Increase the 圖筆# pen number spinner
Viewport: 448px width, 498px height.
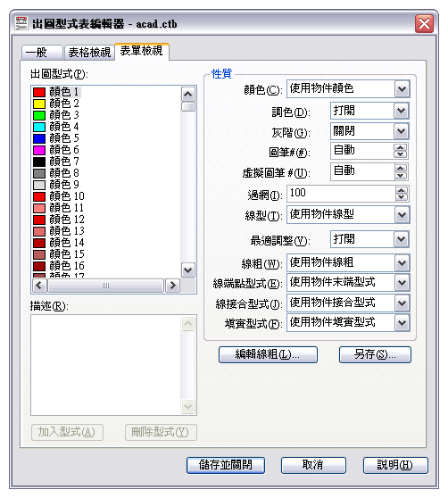click(401, 147)
